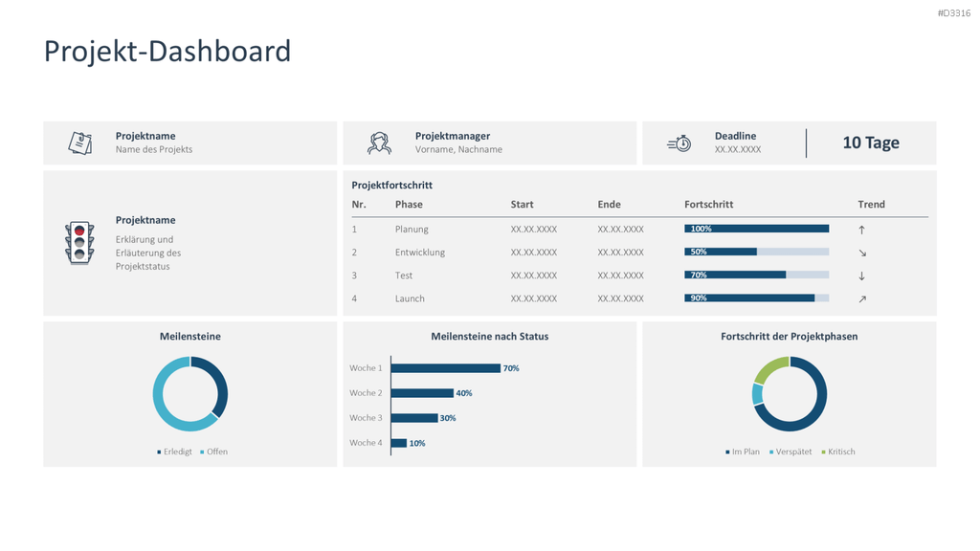Click the Fortschritt column header
This screenshot has height=551, width=980.
[709, 205]
